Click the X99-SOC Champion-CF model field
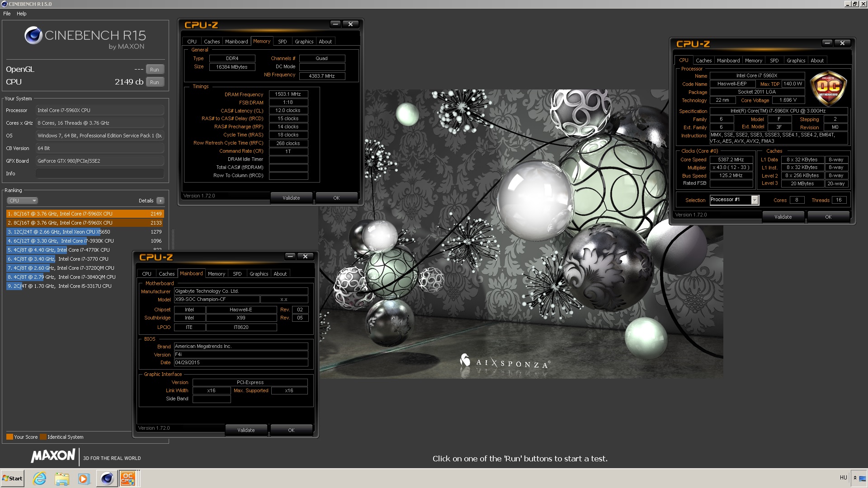Screen dimensions: 868x488 (x=217, y=300)
